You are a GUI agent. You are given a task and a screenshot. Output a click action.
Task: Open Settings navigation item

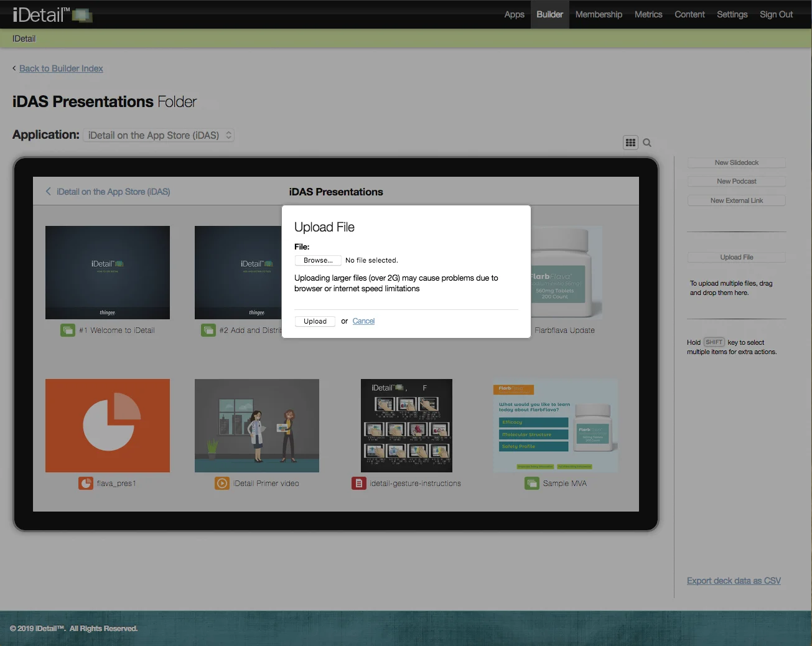(x=732, y=14)
